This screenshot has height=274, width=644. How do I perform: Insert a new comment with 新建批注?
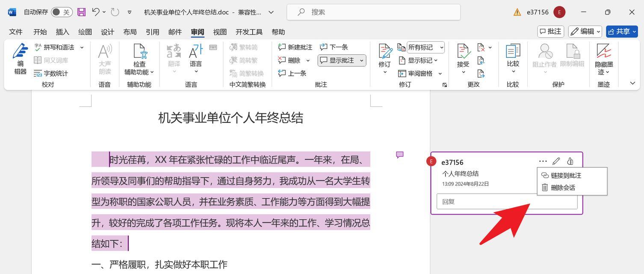(295, 47)
